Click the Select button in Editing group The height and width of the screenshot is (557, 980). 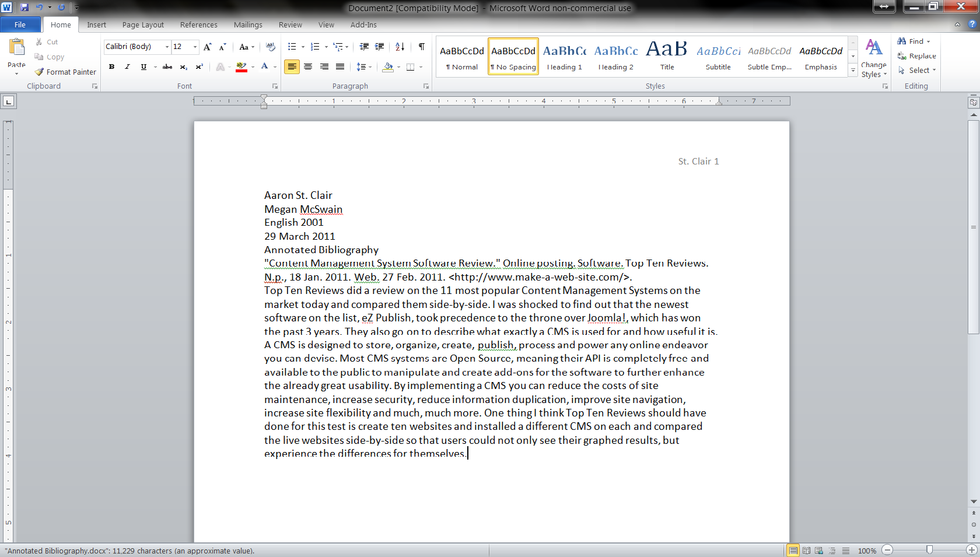917,70
